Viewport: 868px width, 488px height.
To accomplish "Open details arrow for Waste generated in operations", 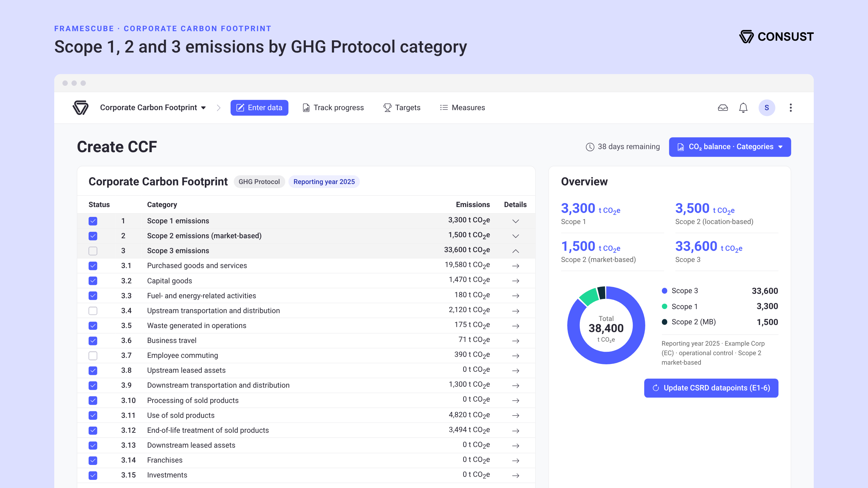I will point(516,326).
